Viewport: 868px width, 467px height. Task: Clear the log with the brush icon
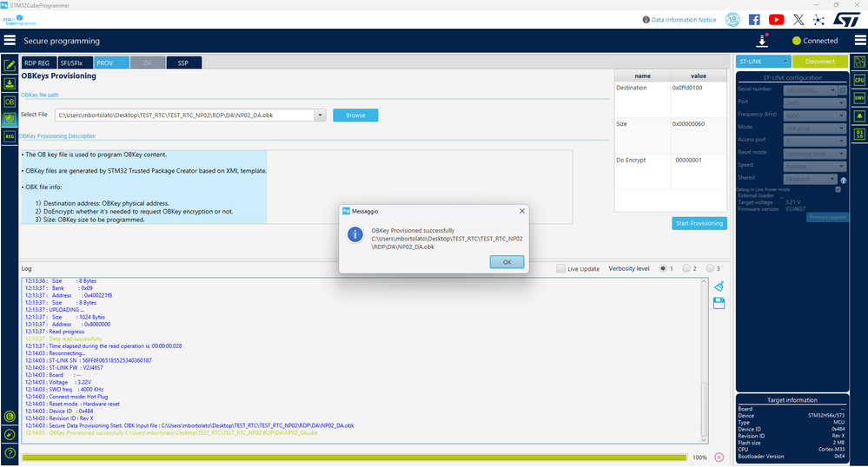pyautogui.click(x=719, y=286)
